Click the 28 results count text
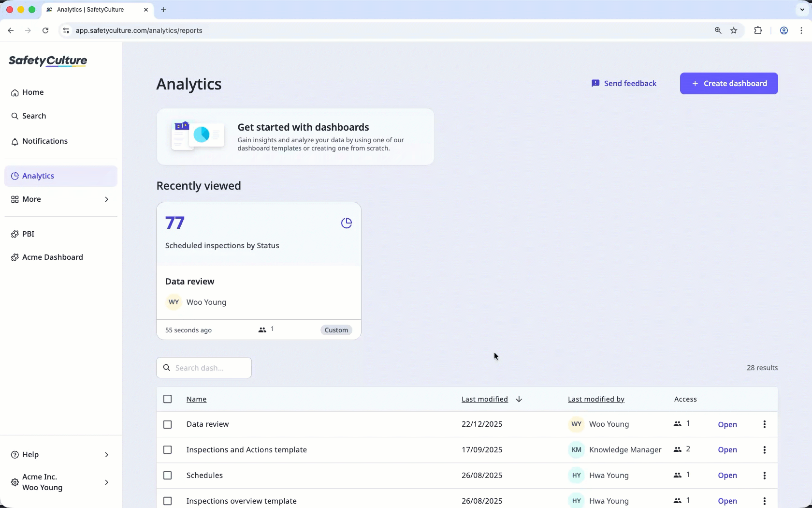Image resolution: width=812 pixels, height=508 pixels. coord(762,368)
